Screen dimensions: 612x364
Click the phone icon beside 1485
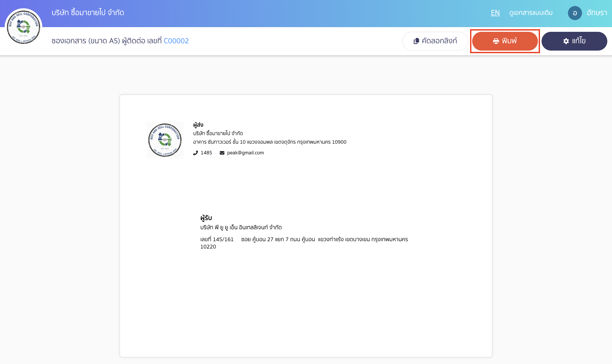[x=195, y=153]
